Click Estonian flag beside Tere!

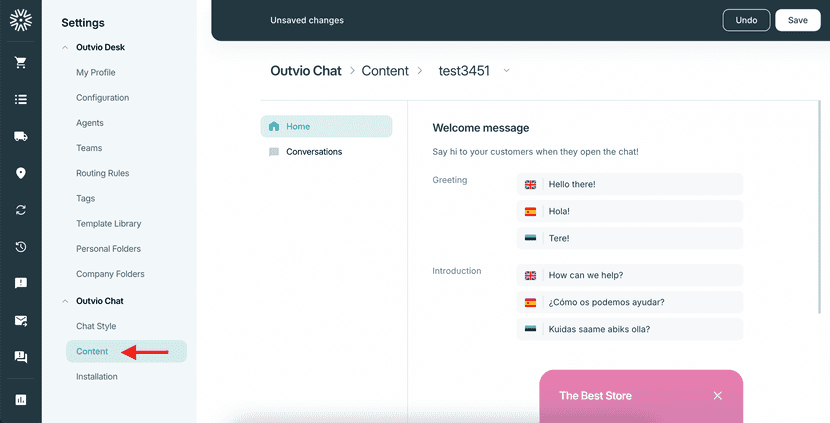(x=530, y=238)
